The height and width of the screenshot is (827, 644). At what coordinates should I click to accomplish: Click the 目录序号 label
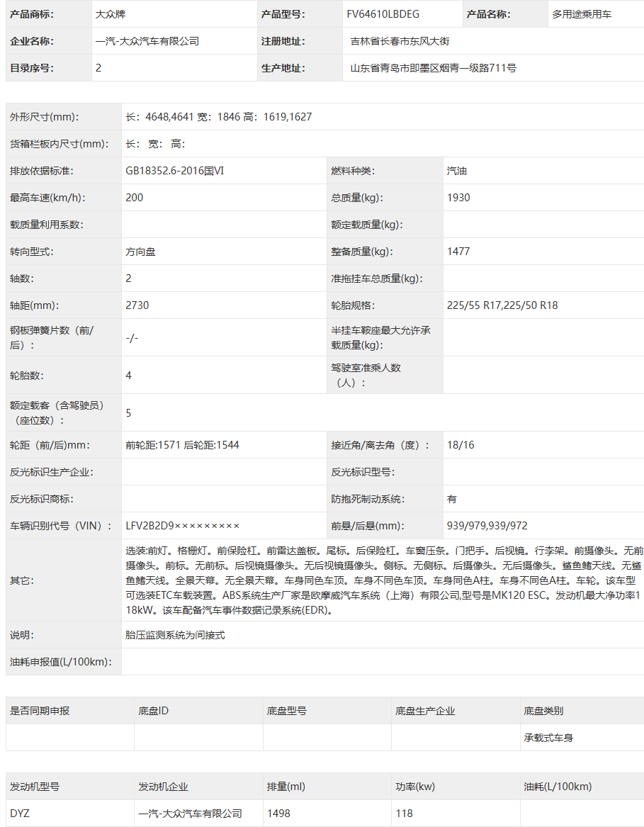tap(32, 68)
